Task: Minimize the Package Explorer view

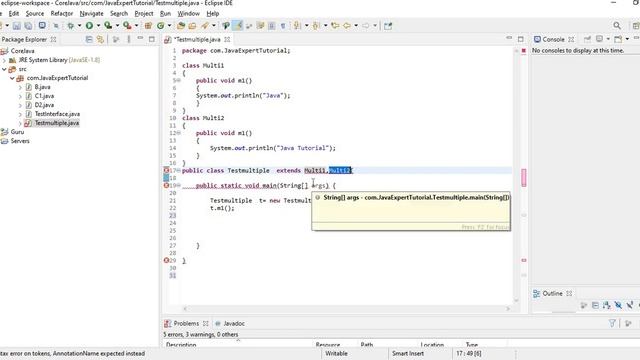Action: coord(140,39)
